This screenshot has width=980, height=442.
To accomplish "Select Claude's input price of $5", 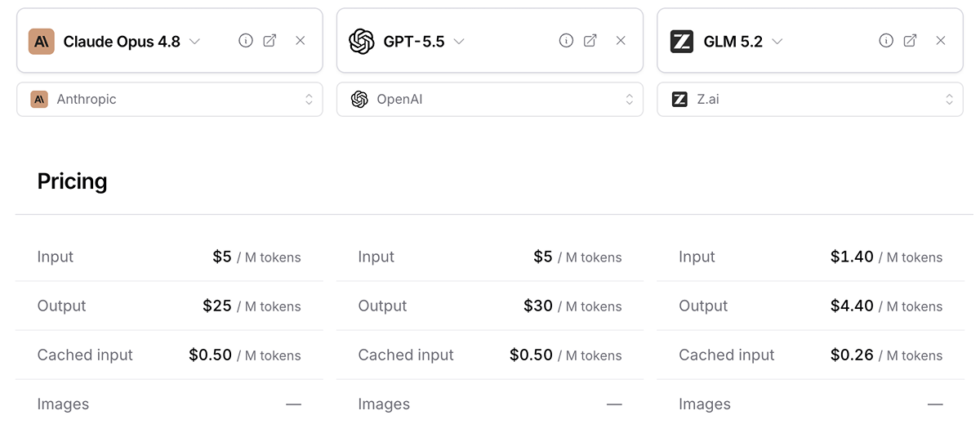I will coord(222,257).
